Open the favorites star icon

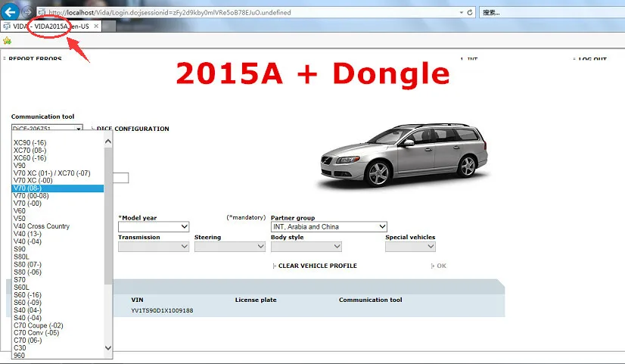pos(7,41)
